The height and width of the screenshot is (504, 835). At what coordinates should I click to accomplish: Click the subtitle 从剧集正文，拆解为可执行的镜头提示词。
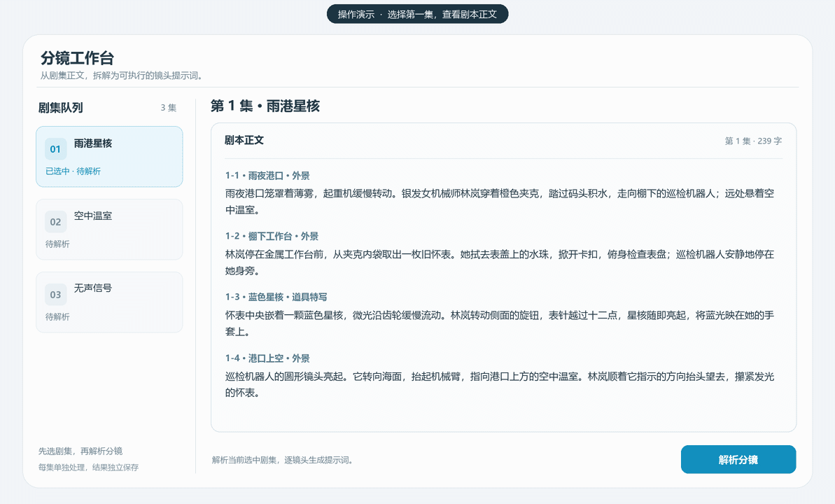coord(122,76)
